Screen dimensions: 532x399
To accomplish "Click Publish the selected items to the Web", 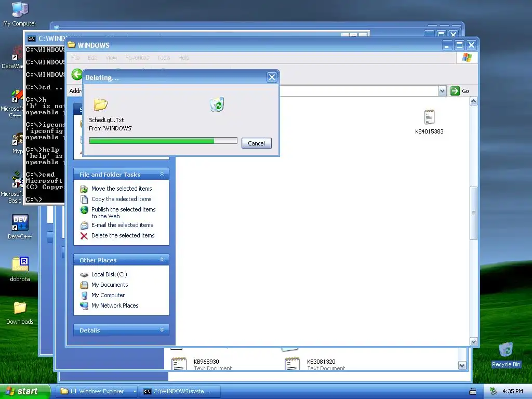I will tap(123, 212).
